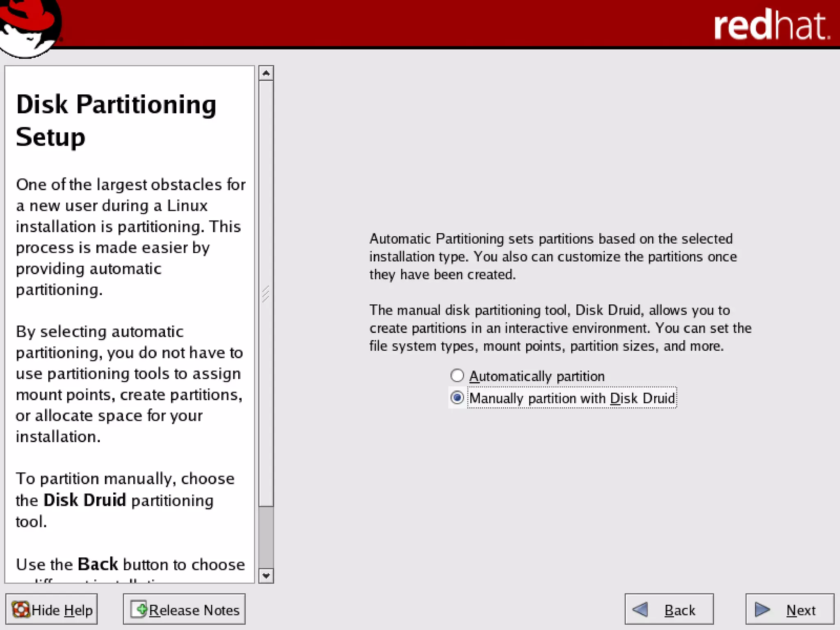Click the scrollbar trough below the thumb

coord(266,538)
